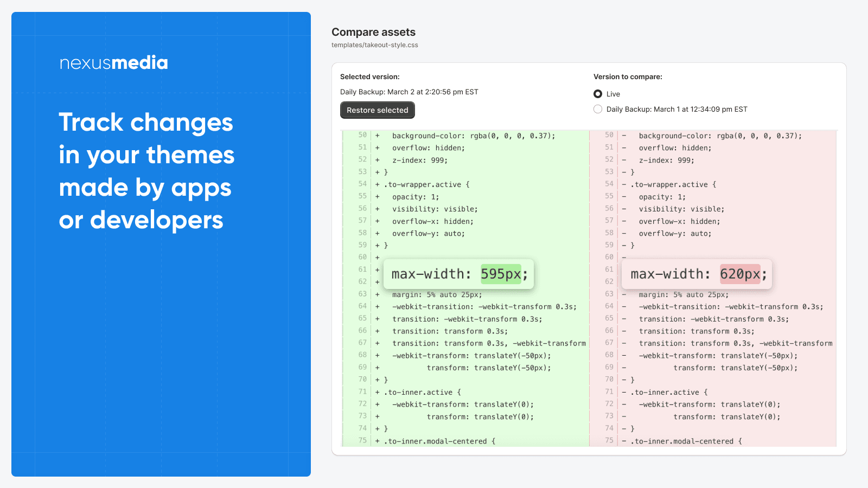This screenshot has width=868, height=488.
Task: Click the Version to compare label
Action: pyautogui.click(x=628, y=76)
